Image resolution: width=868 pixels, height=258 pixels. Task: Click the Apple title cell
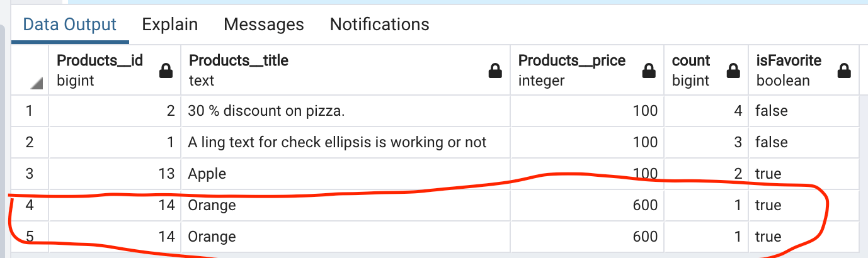click(346, 174)
